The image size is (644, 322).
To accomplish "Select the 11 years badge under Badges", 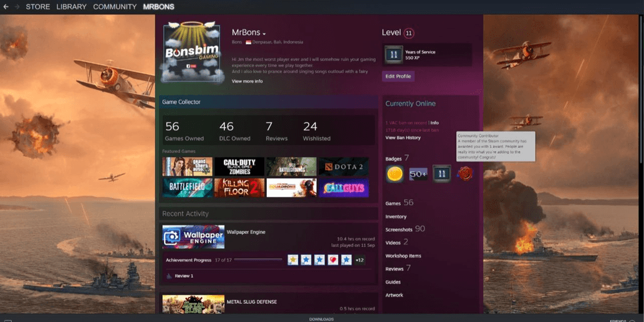I will [x=441, y=174].
